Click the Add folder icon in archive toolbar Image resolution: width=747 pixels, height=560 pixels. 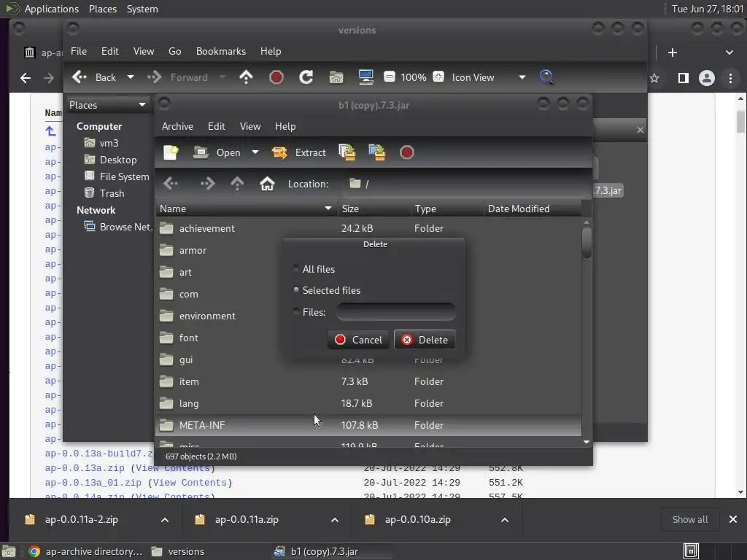377,152
